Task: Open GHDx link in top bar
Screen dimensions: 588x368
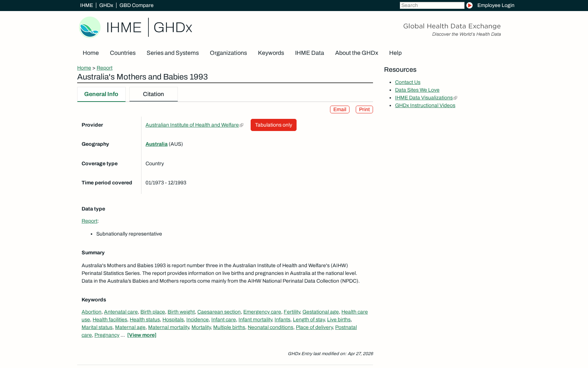Action: click(x=106, y=5)
